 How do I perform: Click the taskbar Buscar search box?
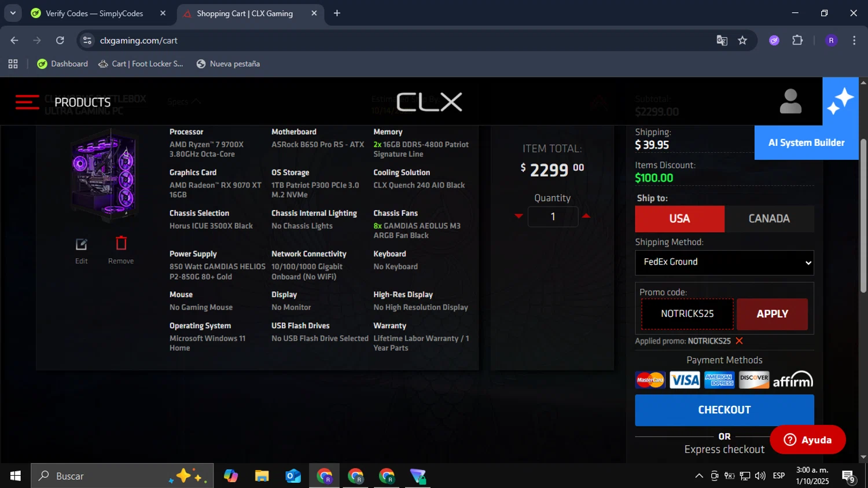coord(122,476)
